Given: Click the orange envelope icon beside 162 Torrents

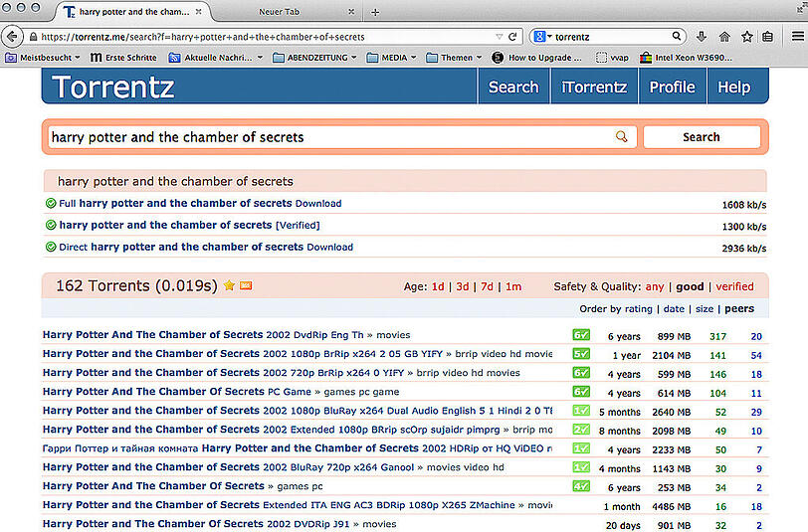Looking at the screenshot, I should pyautogui.click(x=246, y=285).
